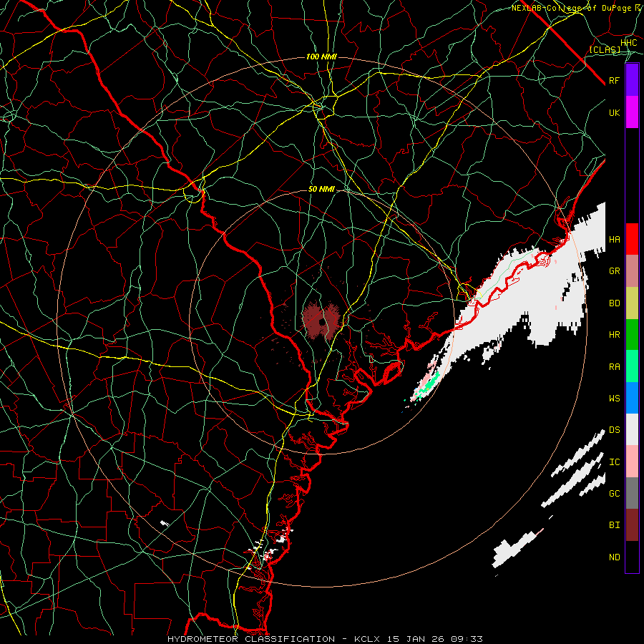
Task: Click the 50 NMI range ring label
Action: click(321, 190)
